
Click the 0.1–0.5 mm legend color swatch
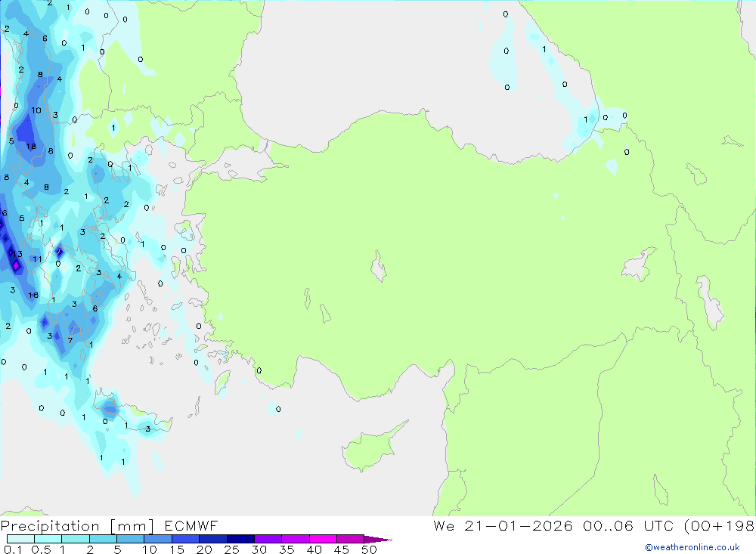point(20,539)
